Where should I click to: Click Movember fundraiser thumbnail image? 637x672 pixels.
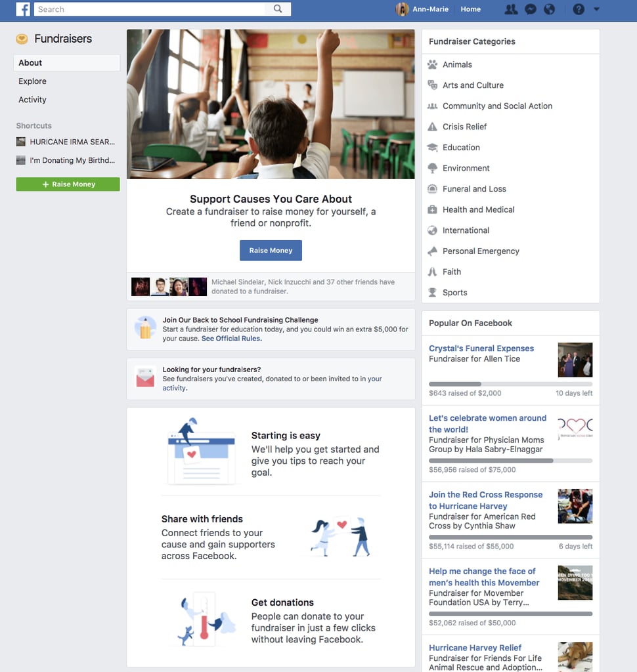[x=575, y=583]
